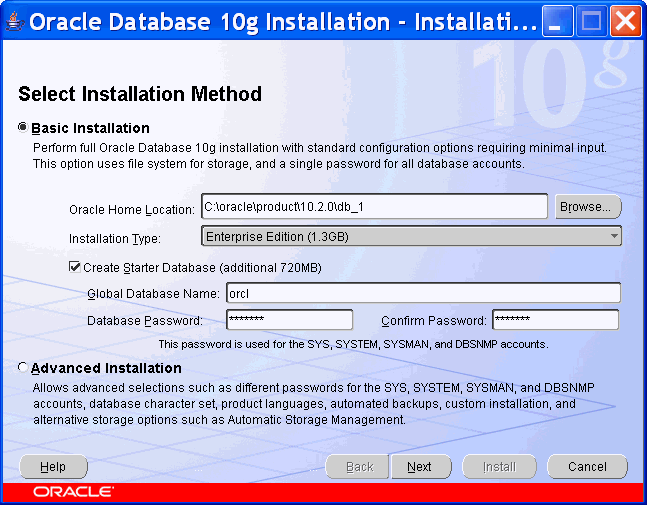Click the Back button
Viewport: 647px width, 505px height.
[359, 467]
